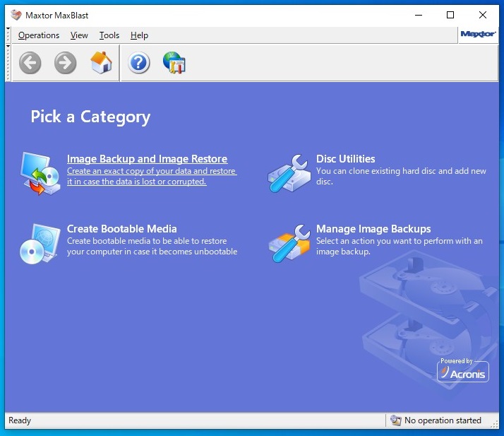The image size is (504, 436).
Task: Go to Home via house icon
Action: point(101,62)
